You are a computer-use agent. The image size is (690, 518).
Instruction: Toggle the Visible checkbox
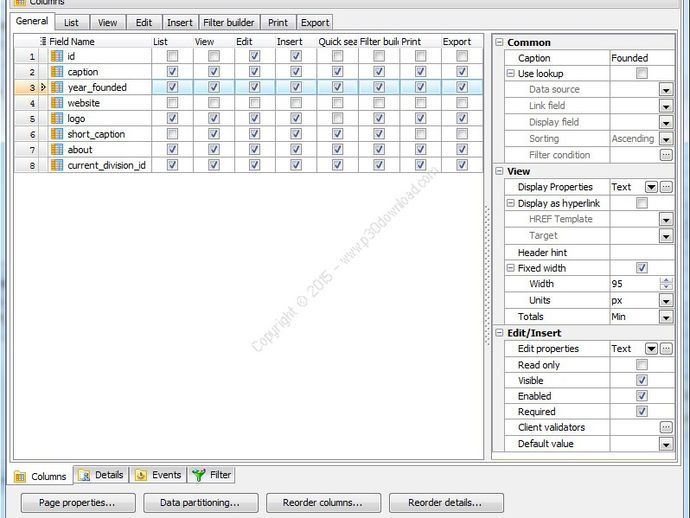coord(642,380)
